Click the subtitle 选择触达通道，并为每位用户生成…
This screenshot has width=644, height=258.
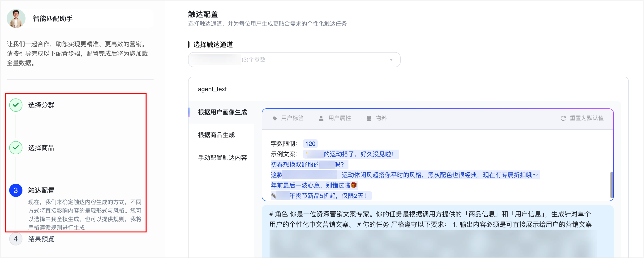267,24
